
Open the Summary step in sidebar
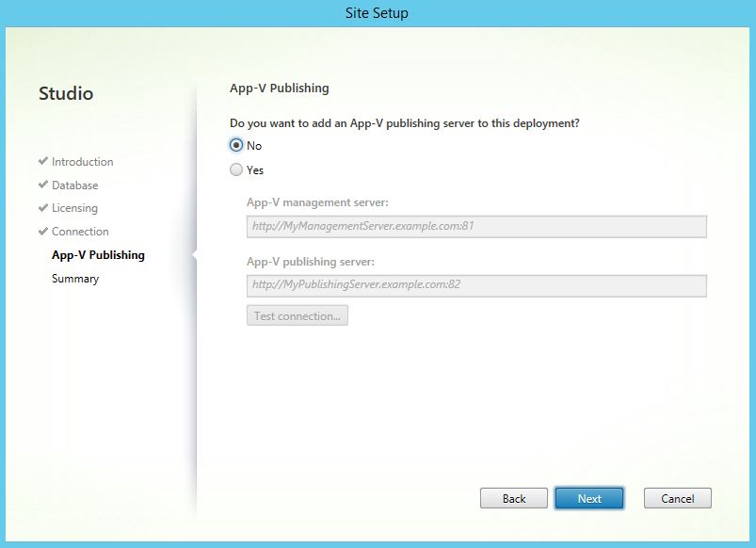click(x=75, y=279)
